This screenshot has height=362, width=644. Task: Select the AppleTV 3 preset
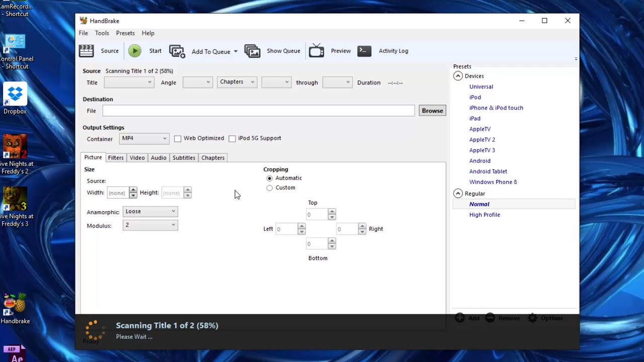click(x=482, y=150)
